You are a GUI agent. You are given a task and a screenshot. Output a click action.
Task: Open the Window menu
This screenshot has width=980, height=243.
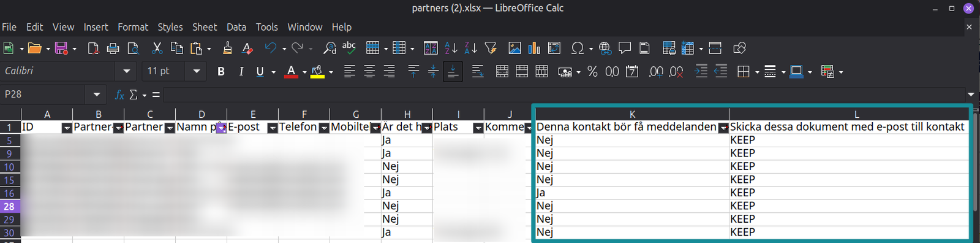pyautogui.click(x=305, y=27)
